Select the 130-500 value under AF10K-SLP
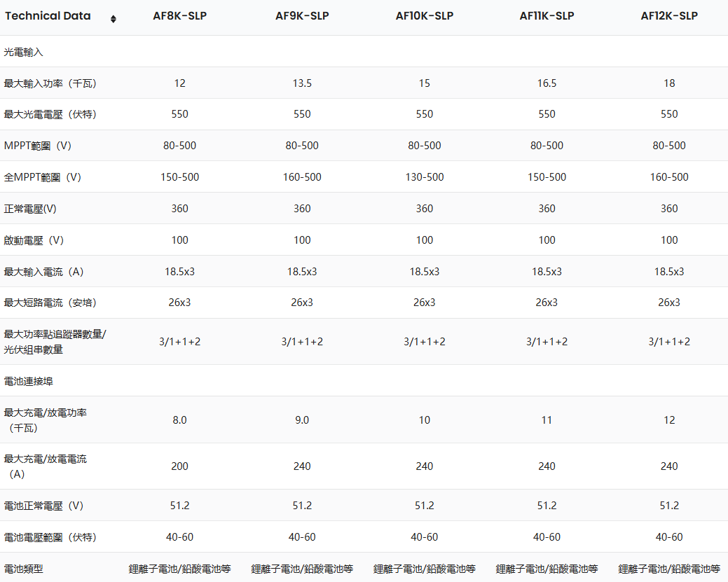The width and height of the screenshot is (728, 582). (x=424, y=177)
